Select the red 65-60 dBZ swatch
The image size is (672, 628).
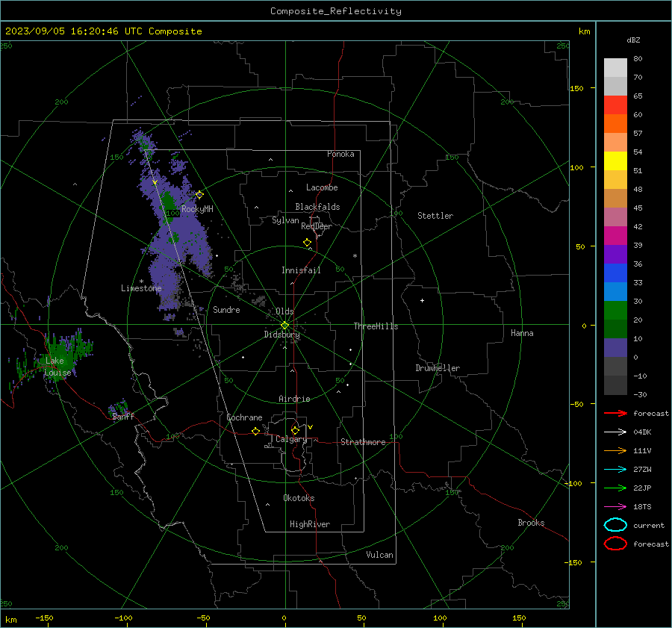click(615, 105)
